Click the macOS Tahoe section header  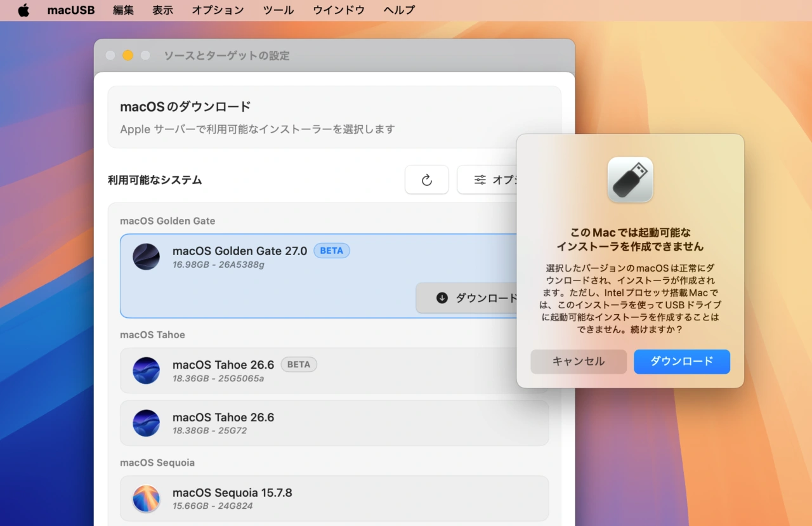click(152, 334)
